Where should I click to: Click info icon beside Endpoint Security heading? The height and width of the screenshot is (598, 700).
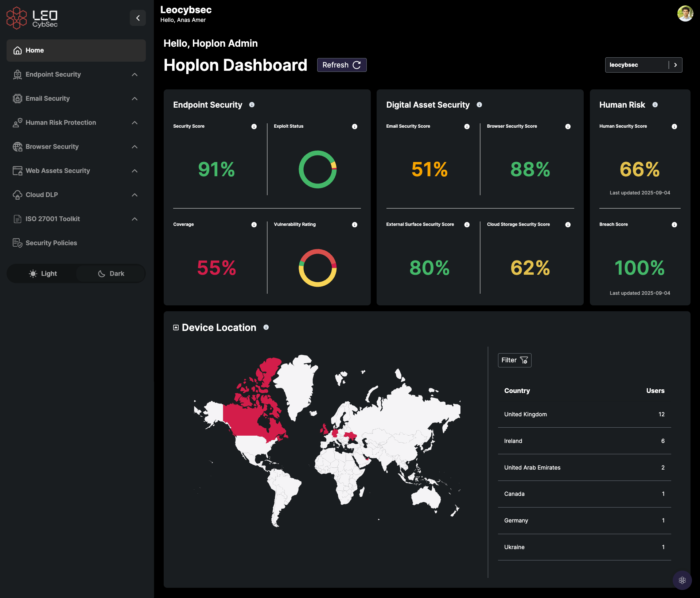[x=252, y=105]
